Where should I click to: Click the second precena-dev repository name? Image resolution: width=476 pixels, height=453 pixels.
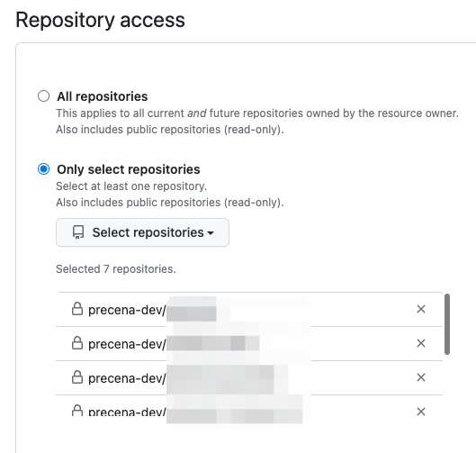point(174,344)
